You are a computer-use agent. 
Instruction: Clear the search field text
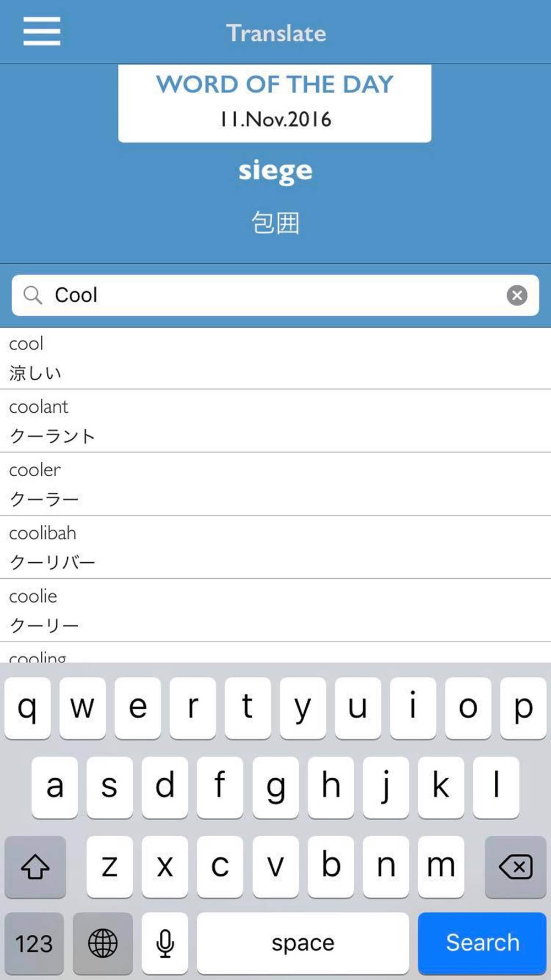click(517, 295)
